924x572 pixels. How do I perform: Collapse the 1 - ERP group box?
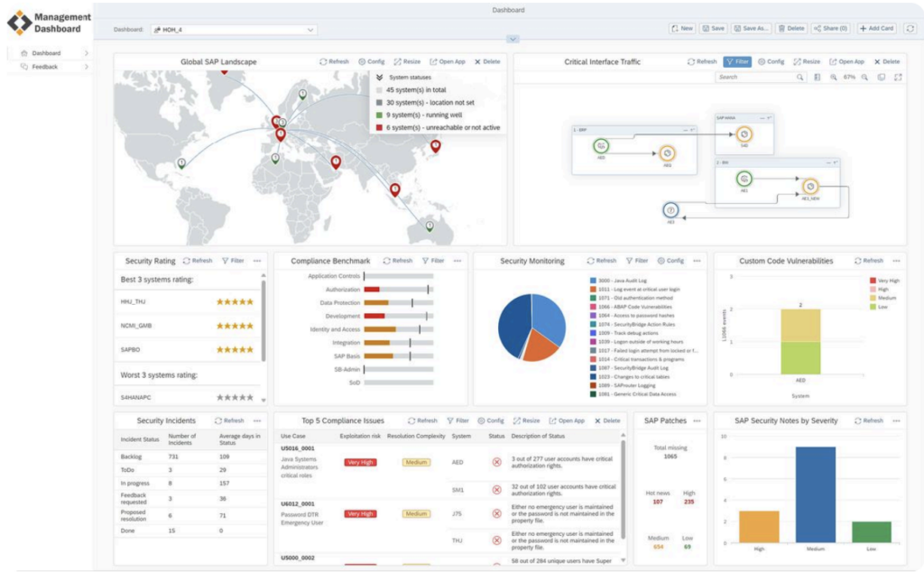tap(685, 130)
